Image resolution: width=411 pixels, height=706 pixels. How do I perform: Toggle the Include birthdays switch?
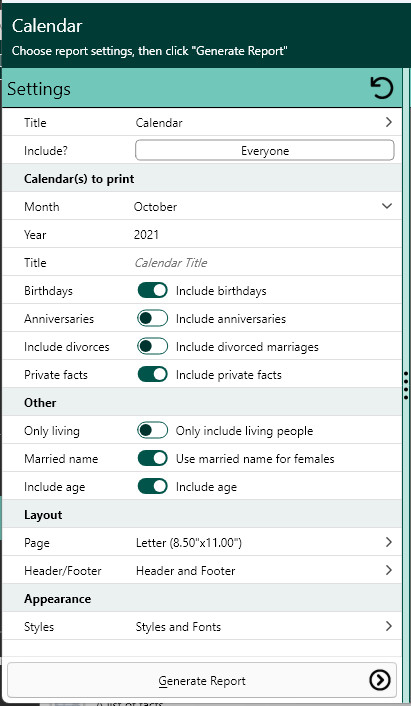click(153, 290)
